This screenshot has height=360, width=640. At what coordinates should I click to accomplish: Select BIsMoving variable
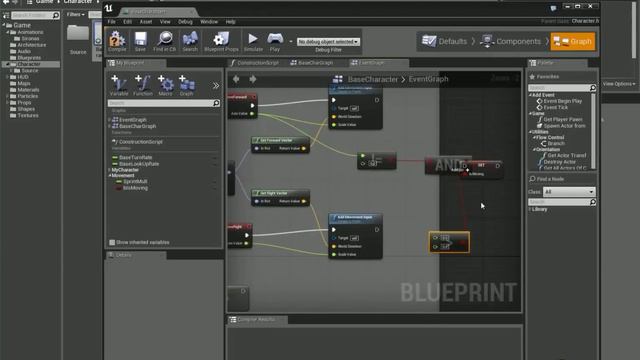[135, 188]
